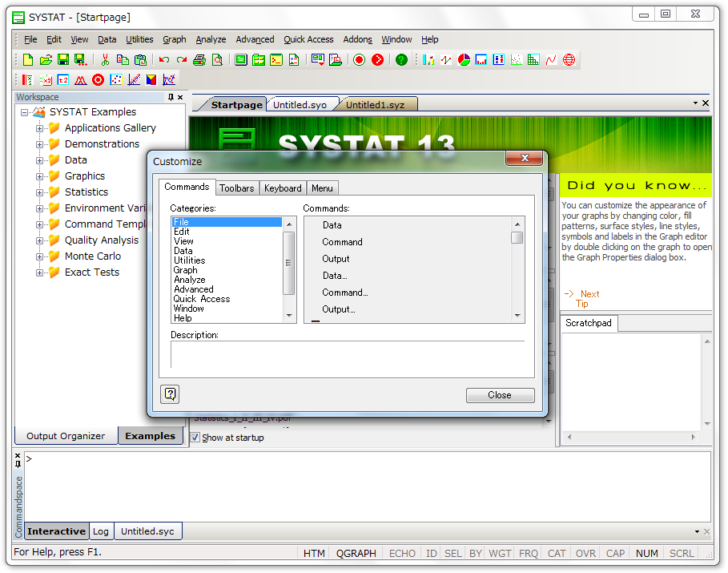Click into the Interactive command prompt area
The image size is (728, 573).
(x=367, y=487)
